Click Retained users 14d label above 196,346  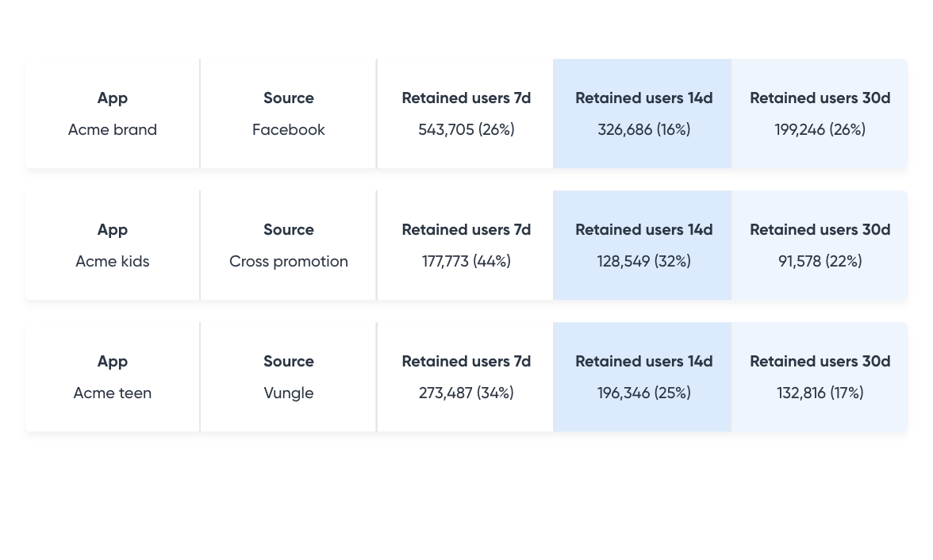tap(644, 361)
